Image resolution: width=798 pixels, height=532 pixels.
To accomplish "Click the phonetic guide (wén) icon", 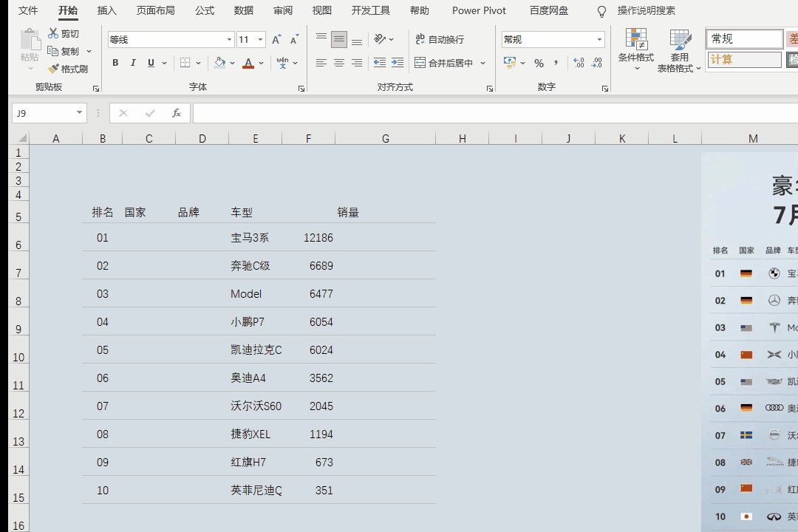I will 282,63.
